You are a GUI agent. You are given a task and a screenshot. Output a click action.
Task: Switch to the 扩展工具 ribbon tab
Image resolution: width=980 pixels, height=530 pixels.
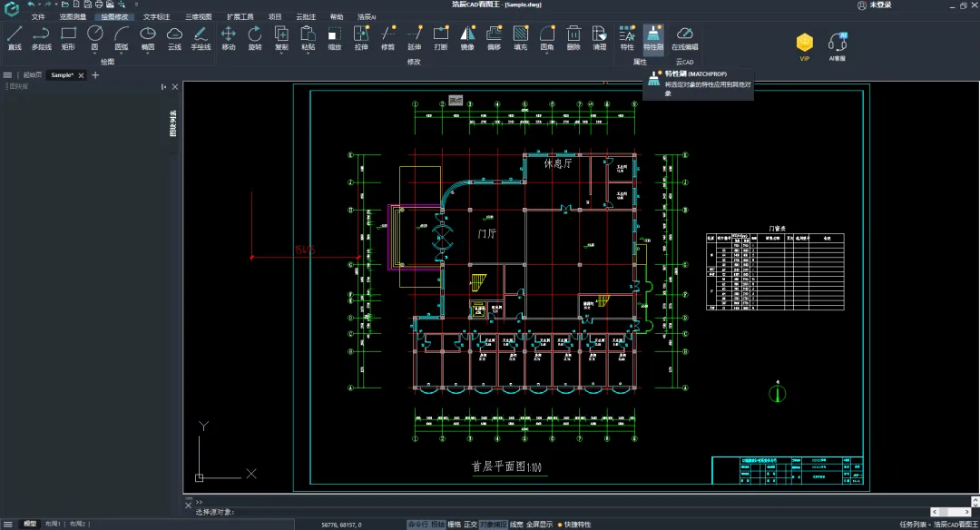tap(240, 17)
